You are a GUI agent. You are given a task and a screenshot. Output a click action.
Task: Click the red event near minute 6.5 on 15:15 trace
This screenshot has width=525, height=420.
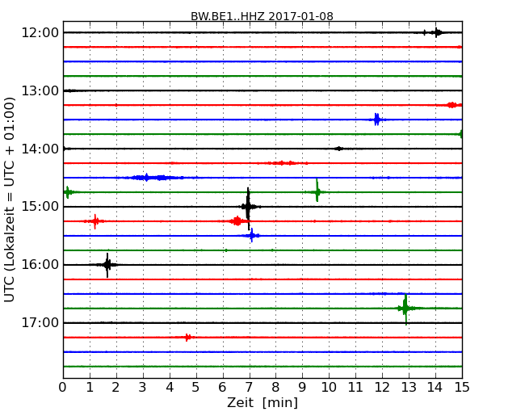[x=237, y=221]
